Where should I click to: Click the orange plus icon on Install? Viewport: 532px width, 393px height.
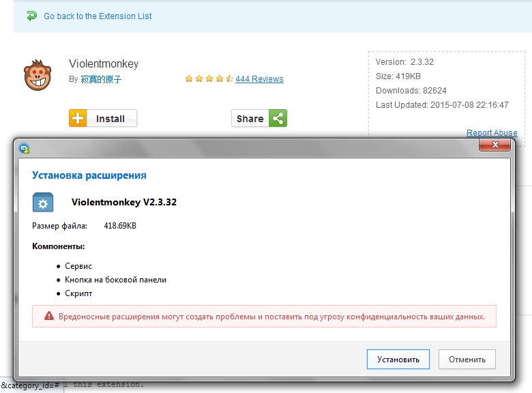tap(78, 118)
